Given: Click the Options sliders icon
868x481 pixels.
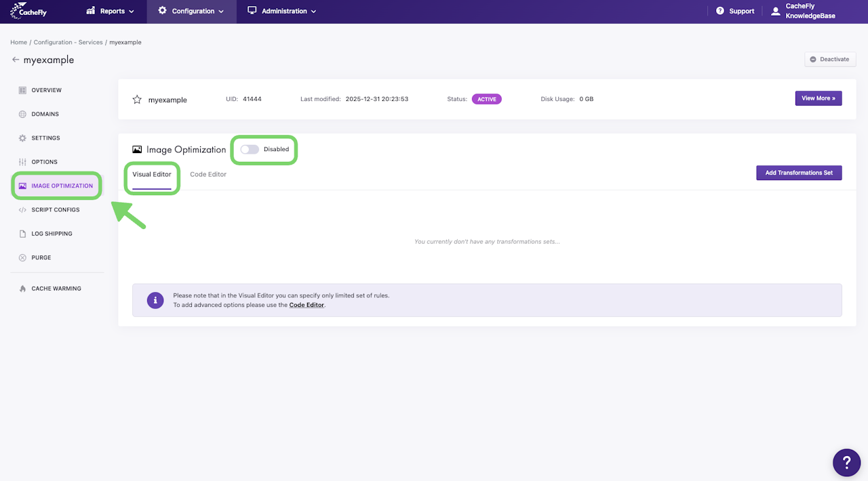Looking at the screenshot, I should tap(22, 162).
